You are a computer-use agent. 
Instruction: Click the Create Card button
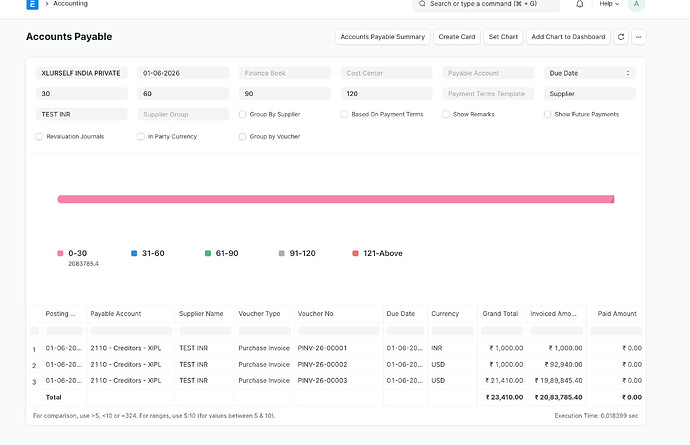click(457, 37)
